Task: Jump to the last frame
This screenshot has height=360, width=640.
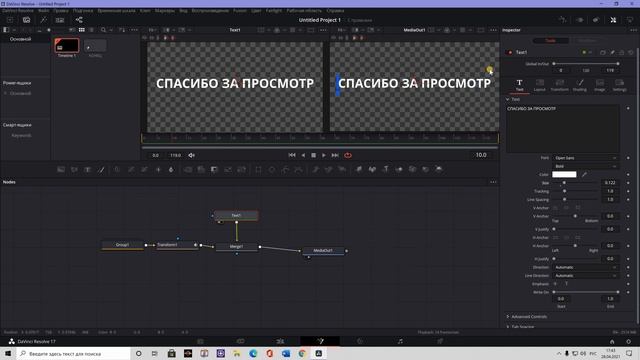Action: click(x=335, y=155)
